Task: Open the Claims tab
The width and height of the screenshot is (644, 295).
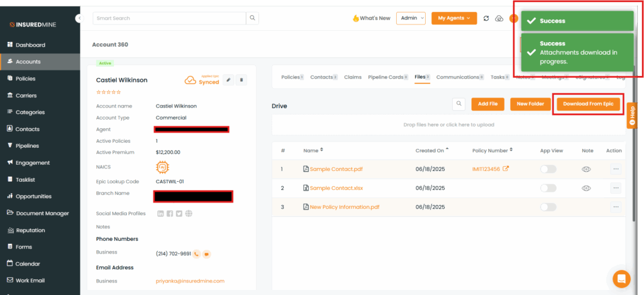Action: pyautogui.click(x=353, y=77)
